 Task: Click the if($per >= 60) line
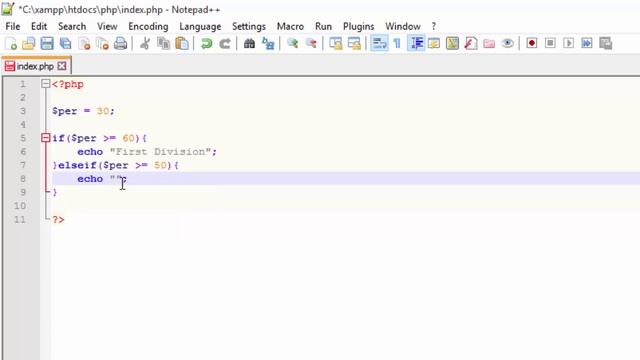(x=100, y=138)
